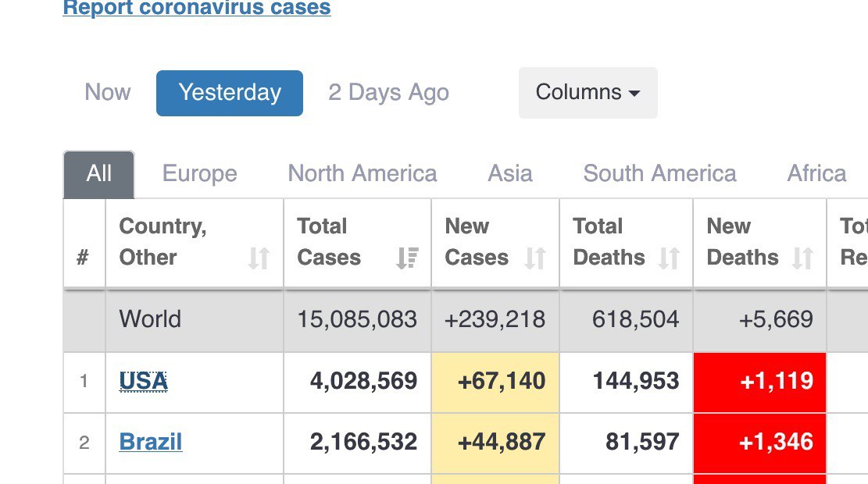868x484 pixels.
Task: Click USA new deaths +1,119 cell
Action: (x=759, y=383)
